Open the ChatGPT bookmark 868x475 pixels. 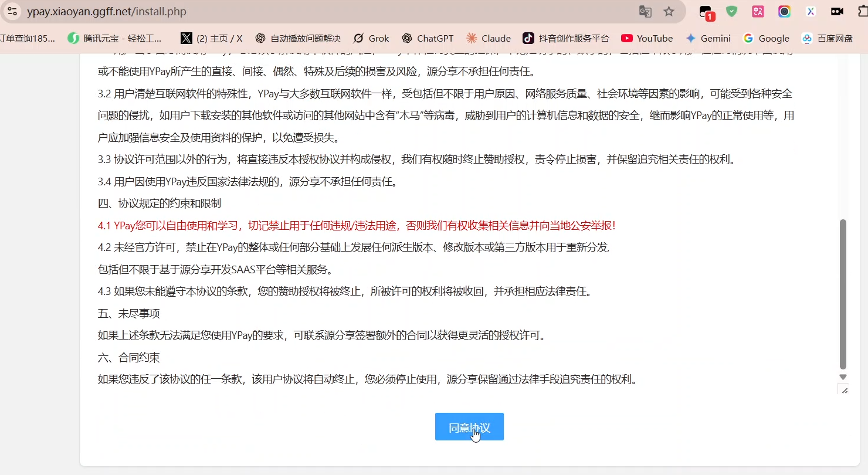coord(428,38)
